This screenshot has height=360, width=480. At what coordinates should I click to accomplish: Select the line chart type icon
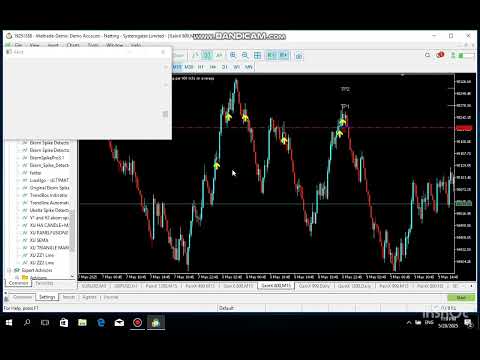(x=219, y=55)
